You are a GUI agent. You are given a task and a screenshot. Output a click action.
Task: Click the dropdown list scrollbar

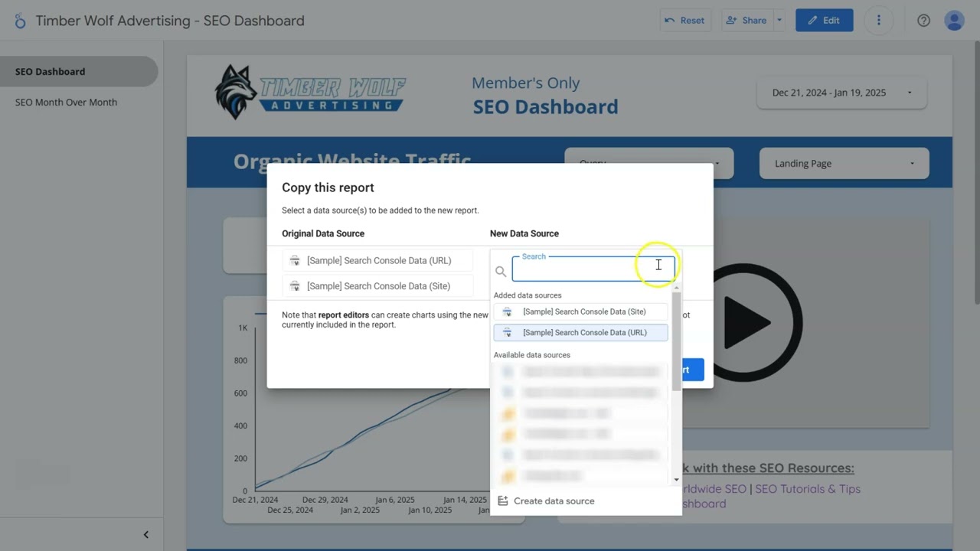click(x=677, y=341)
